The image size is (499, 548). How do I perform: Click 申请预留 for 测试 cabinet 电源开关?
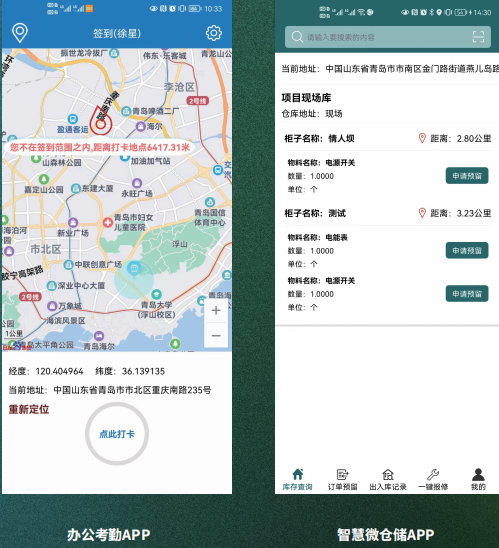(467, 294)
